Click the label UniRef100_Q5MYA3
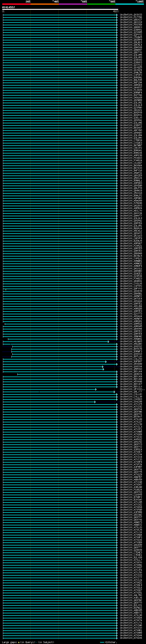The image size is (146, 644). [x=131, y=369]
